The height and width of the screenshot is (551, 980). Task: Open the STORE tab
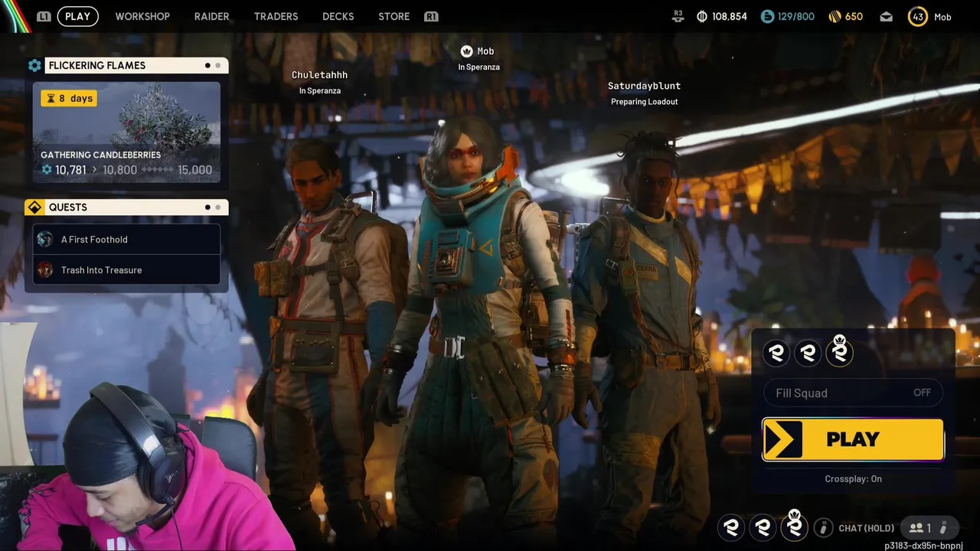[394, 16]
